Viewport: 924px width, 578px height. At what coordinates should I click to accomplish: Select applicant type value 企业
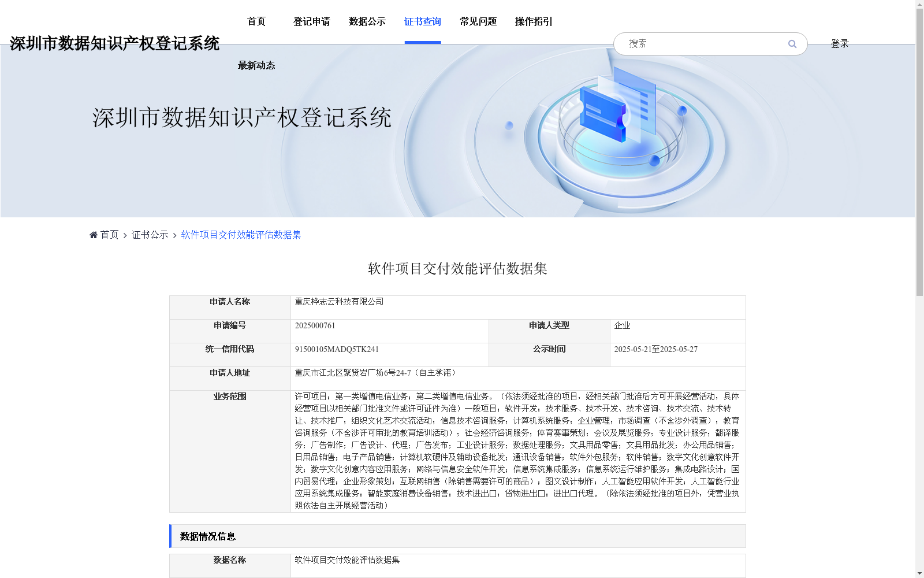[622, 325]
